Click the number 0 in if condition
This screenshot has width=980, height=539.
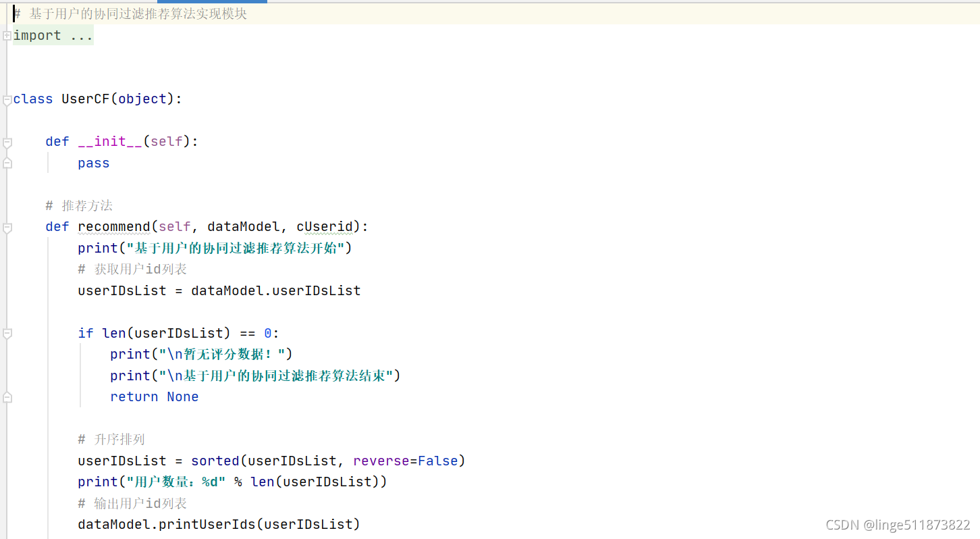point(268,333)
